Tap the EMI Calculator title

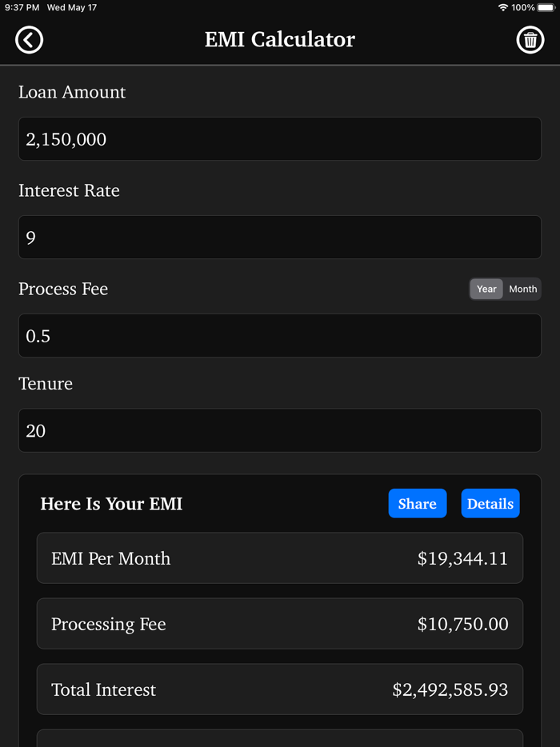280,39
